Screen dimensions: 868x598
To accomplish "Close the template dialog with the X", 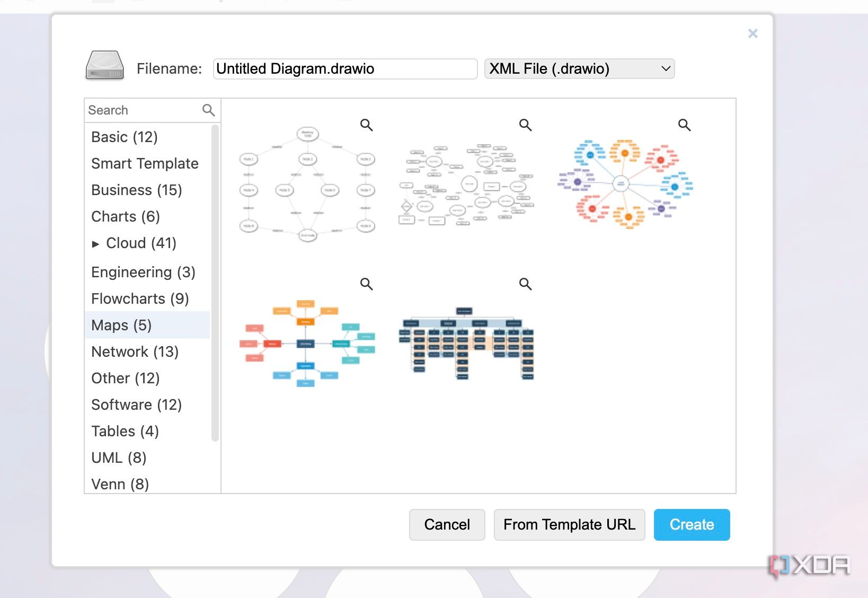I will (752, 33).
